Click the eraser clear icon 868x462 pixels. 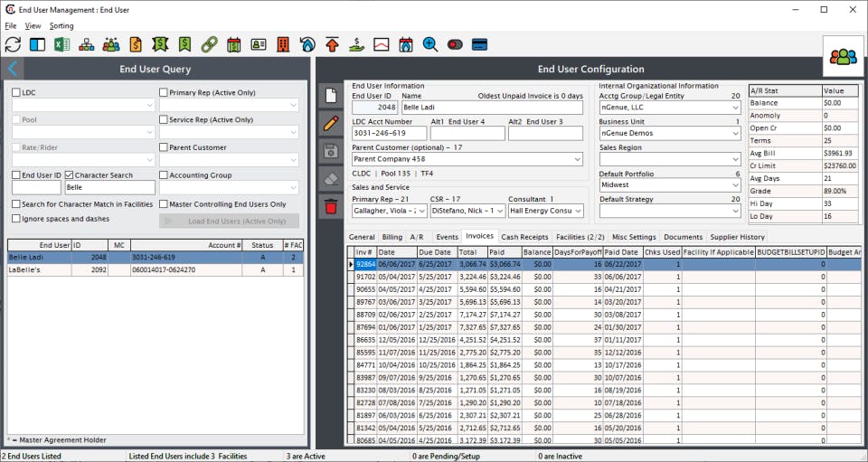click(331, 178)
